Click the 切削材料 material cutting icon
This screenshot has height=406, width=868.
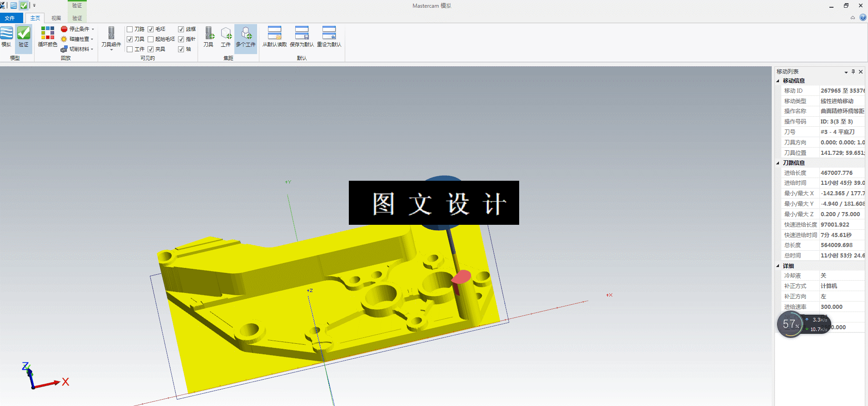(x=64, y=49)
